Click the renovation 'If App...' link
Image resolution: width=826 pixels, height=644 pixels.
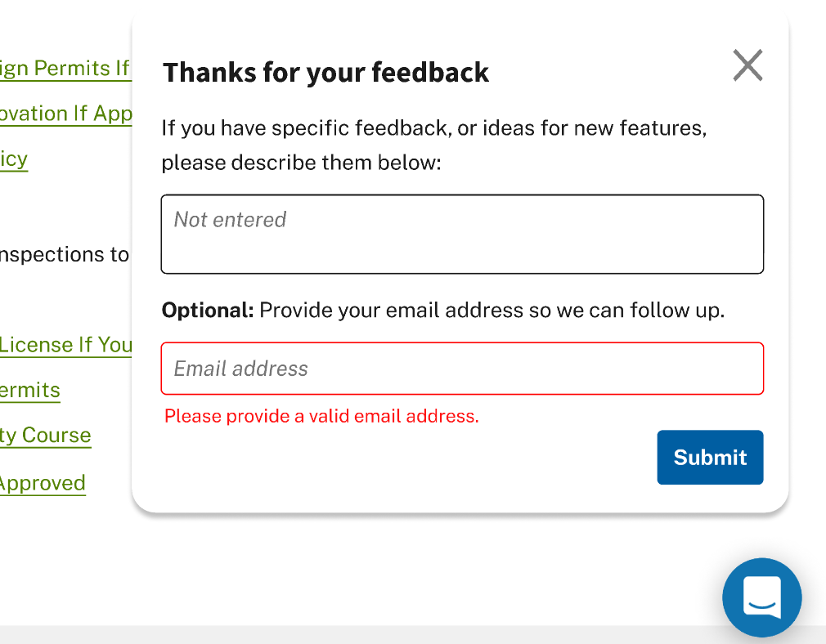coord(65,114)
